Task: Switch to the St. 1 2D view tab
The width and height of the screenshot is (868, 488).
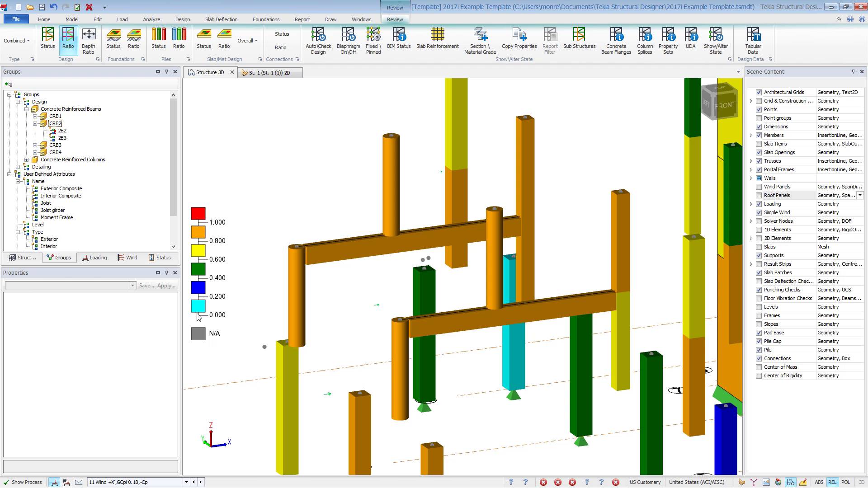Action: click(269, 72)
